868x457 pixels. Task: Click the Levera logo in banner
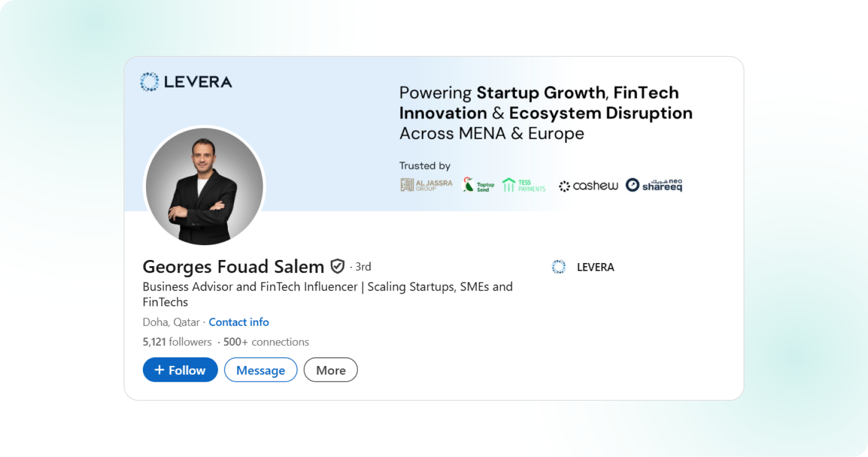[186, 82]
